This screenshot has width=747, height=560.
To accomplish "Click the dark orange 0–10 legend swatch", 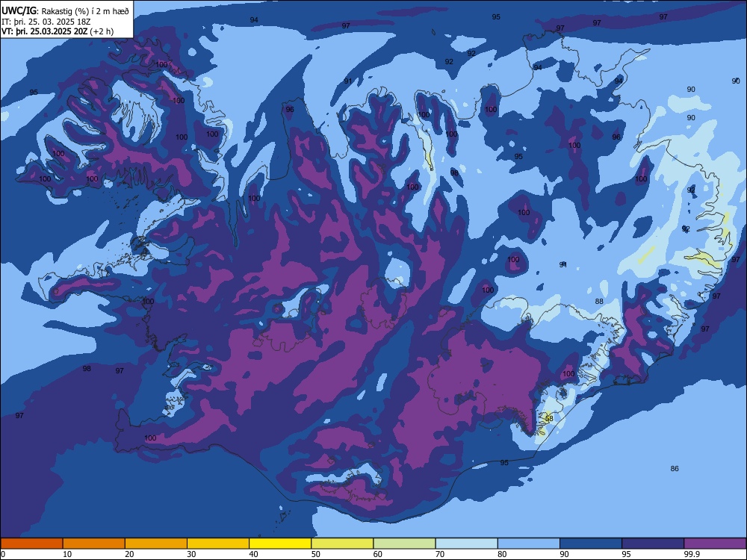I will click(x=31, y=544).
